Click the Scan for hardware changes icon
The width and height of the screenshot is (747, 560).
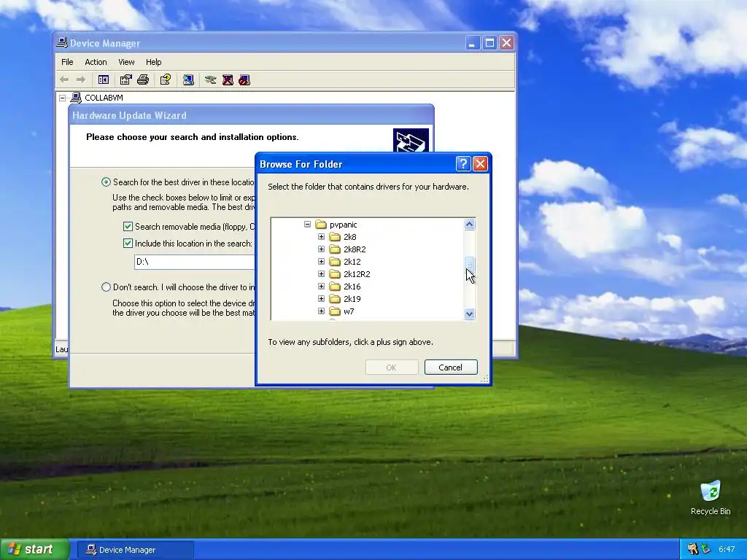tap(188, 80)
